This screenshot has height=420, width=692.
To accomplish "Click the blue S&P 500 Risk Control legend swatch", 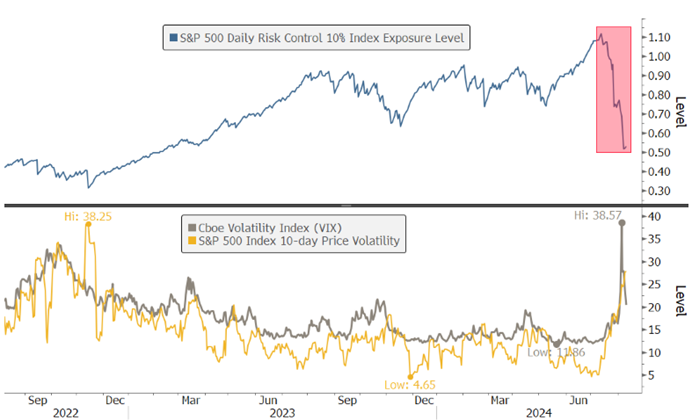I will click(173, 38).
